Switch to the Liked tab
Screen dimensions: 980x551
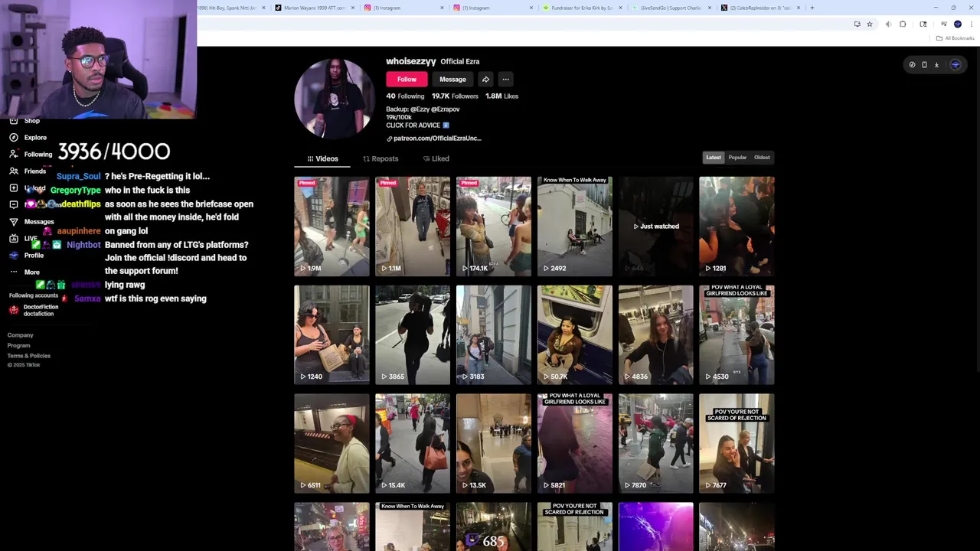click(436, 158)
